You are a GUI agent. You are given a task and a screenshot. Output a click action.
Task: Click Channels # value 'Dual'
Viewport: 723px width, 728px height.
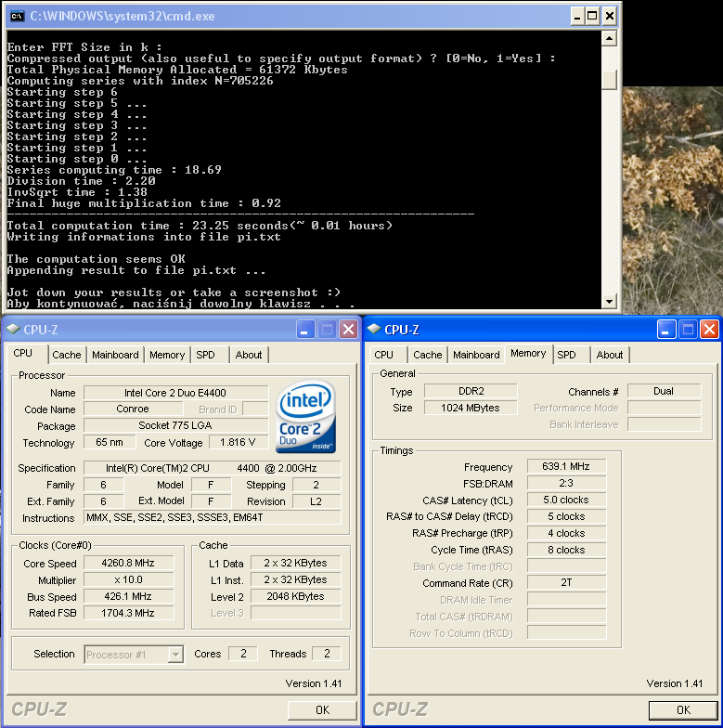(x=664, y=391)
